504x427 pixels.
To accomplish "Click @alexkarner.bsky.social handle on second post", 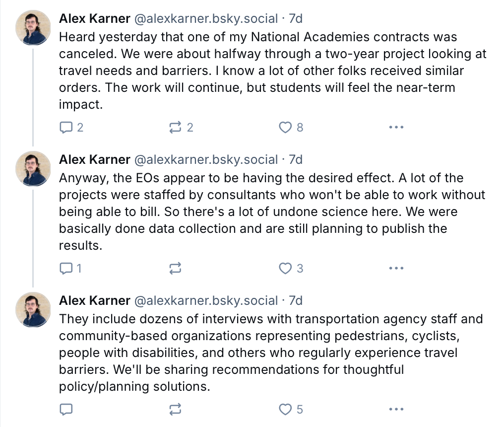I will [206, 160].
